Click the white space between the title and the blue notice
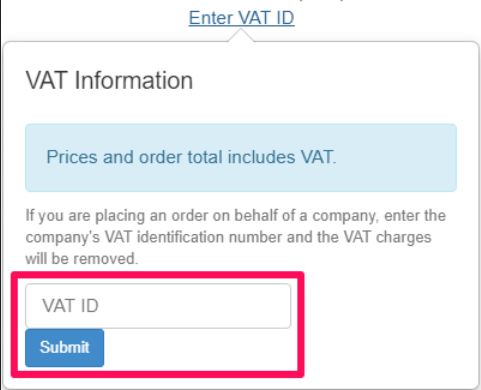481x390 pixels. [x=241, y=108]
